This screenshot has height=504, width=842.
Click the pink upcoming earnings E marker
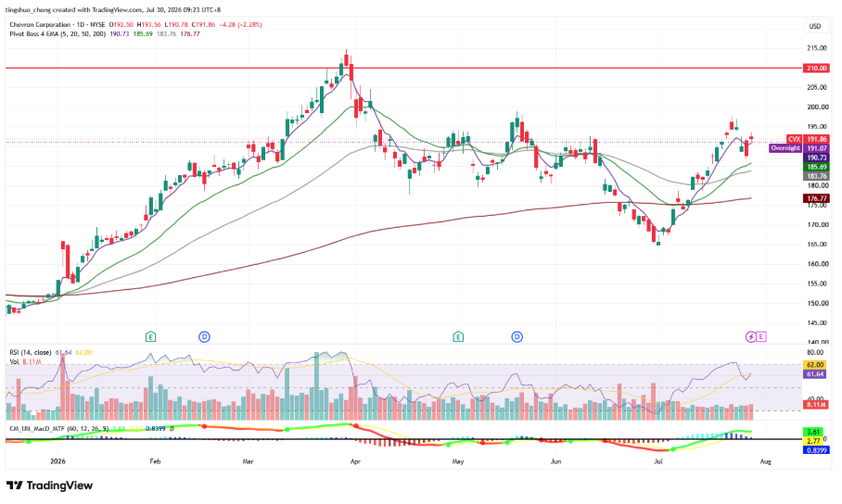click(761, 337)
